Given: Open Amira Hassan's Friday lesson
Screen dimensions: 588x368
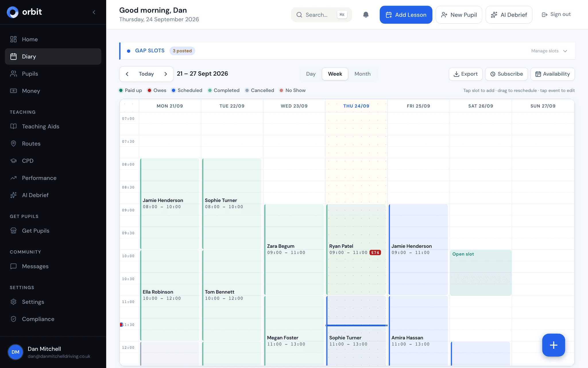Looking at the screenshot, I should point(418,331).
